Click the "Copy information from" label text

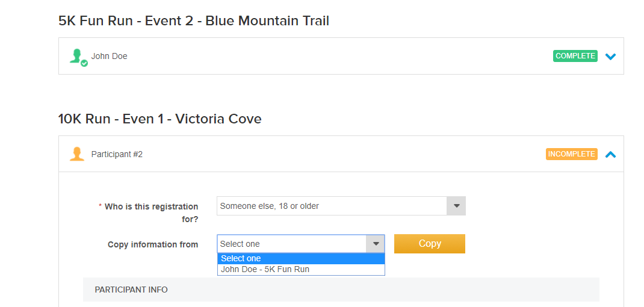tap(153, 244)
